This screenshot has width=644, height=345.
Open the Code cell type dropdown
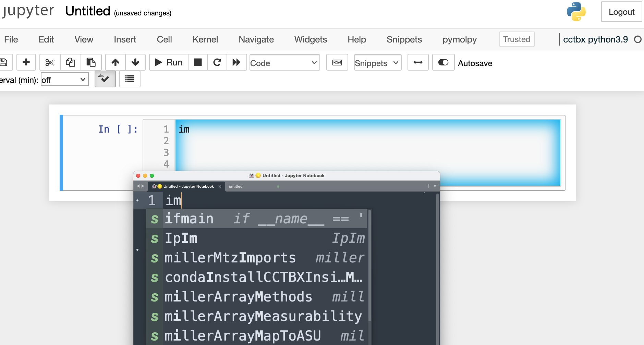[x=284, y=63]
